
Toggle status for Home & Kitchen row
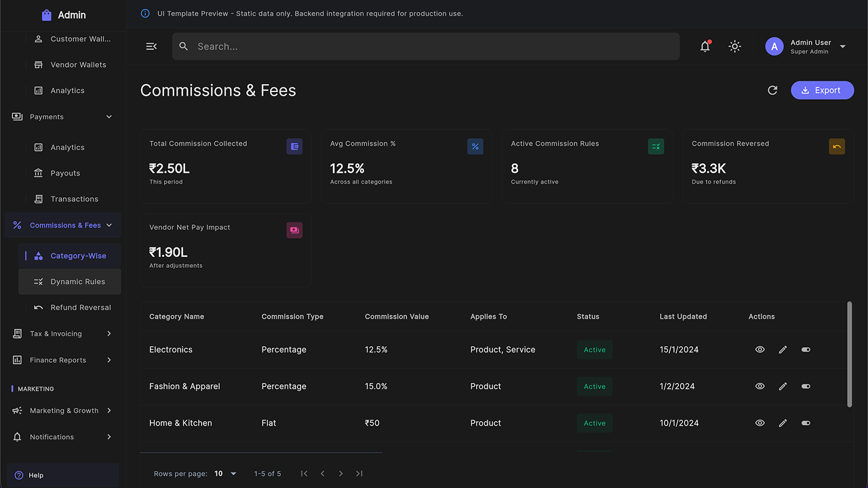[806, 423]
